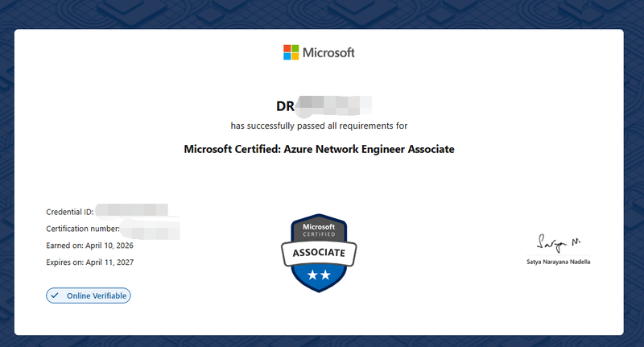This screenshot has height=347, width=644.
Task: Click the ASSOCIATE banner on the badge
Action: tap(318, 252)
